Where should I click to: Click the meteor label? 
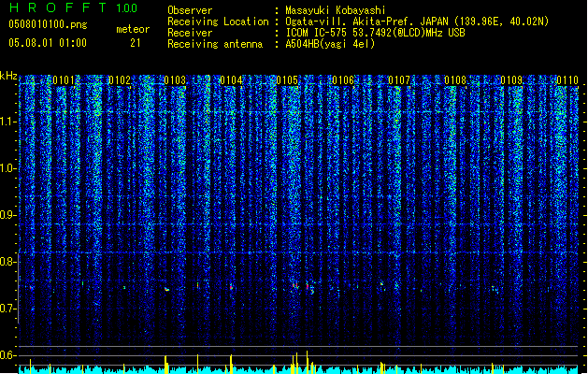click(x=133, y=29)
